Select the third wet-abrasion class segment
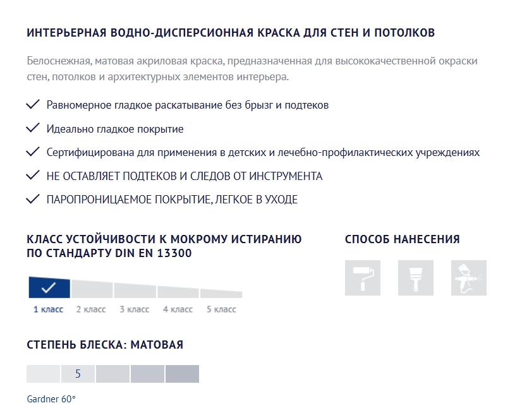This screenshot has width=510, height=420. [x=135, y=291]
